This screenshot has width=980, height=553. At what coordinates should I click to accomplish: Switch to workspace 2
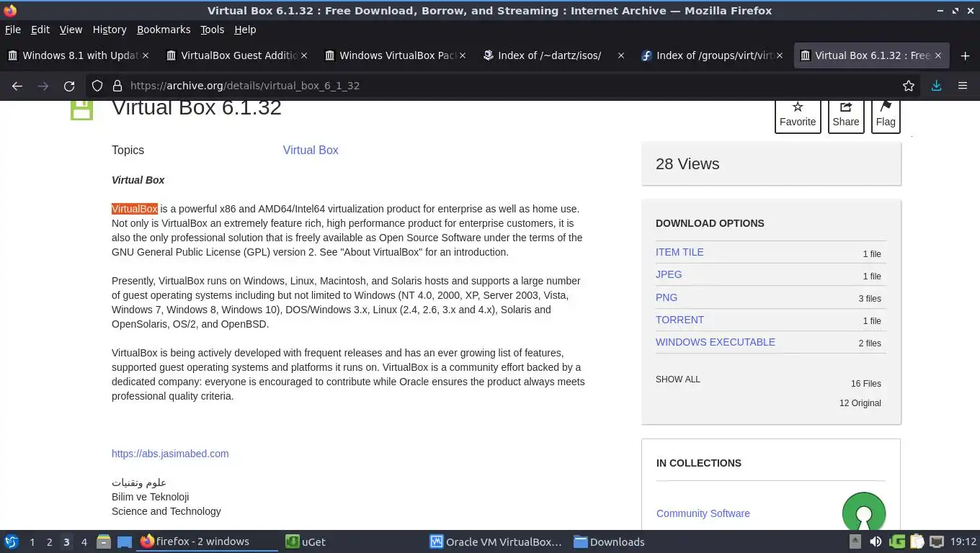[x=50, y=542]
